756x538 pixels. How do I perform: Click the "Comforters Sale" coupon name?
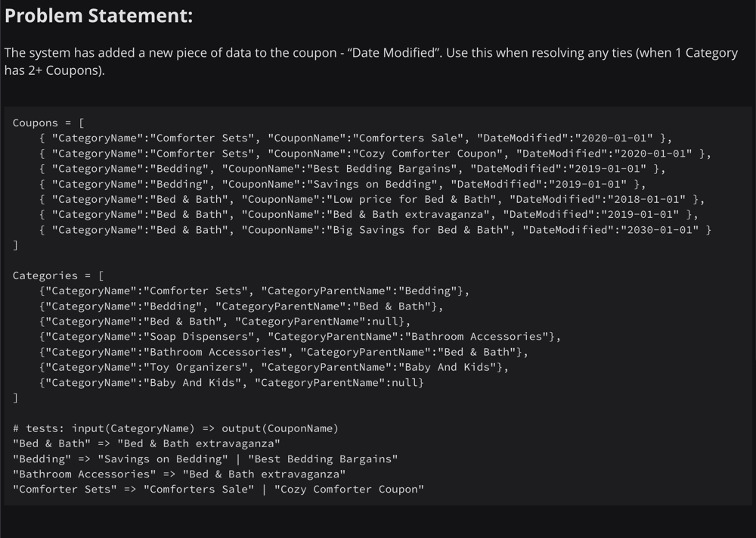tap(408, 138)
